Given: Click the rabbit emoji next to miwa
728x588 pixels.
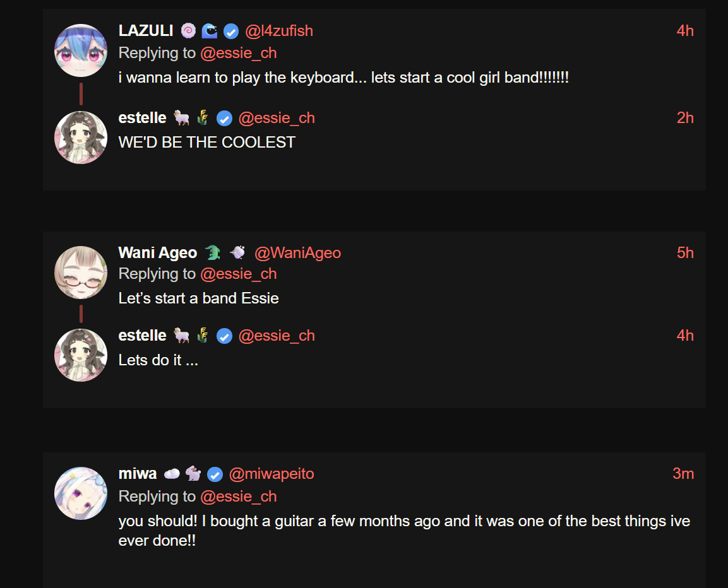Looking at the screenshot, I should pos(193,474).
